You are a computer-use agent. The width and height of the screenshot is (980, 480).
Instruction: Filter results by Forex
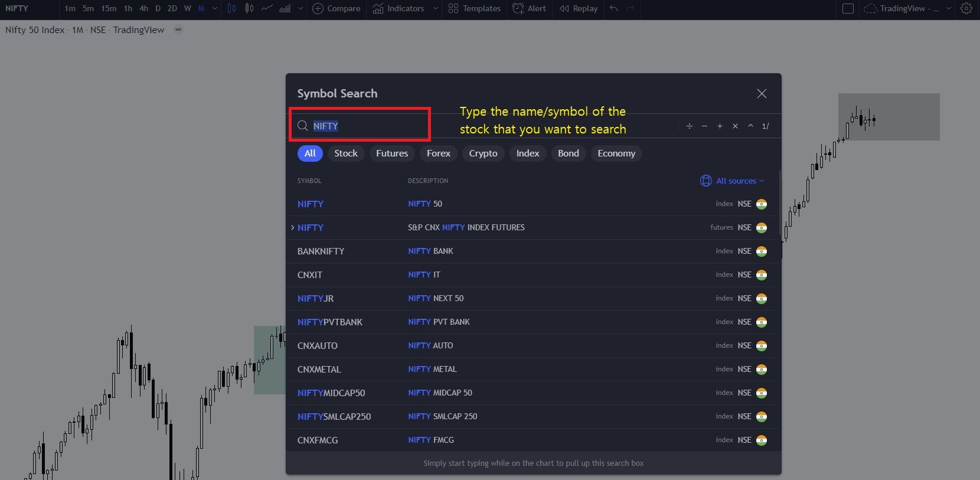(x=439, y=154)
